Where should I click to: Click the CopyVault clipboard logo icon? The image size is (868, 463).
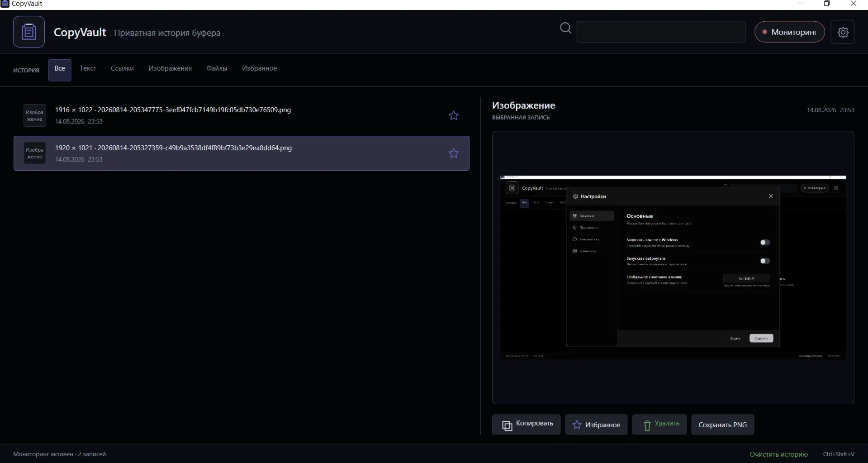[29, 32]
